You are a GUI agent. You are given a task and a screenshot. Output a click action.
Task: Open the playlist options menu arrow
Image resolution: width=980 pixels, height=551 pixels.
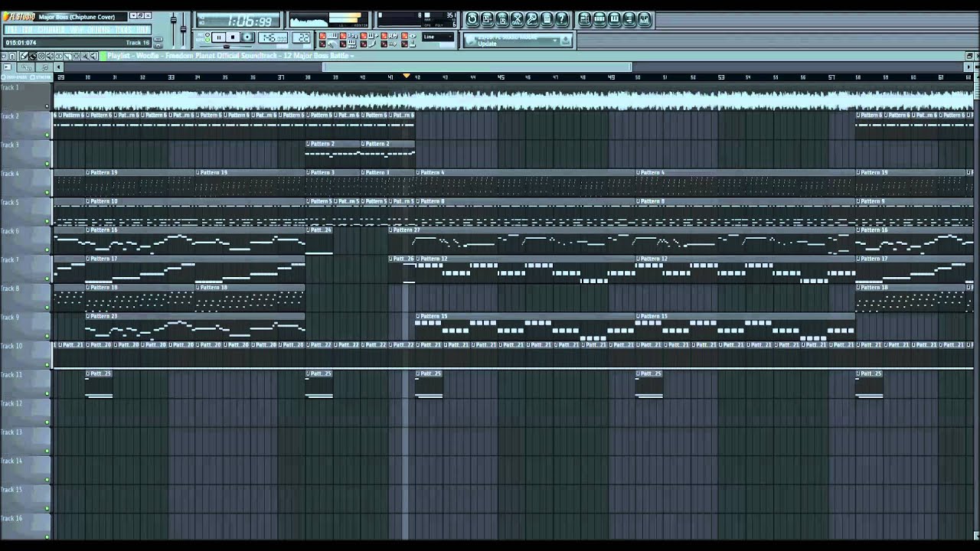pyautogui.click(x=4, y=56)
